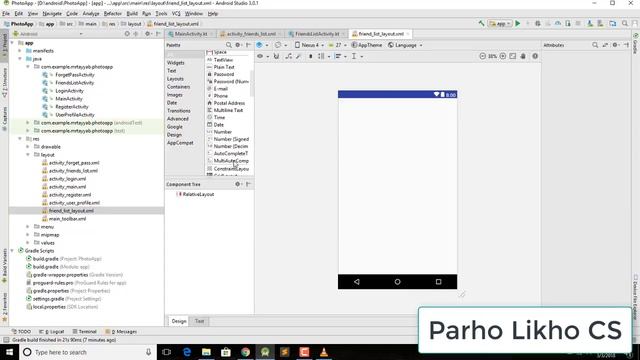Select RelativeLayout in the Component Tree
Viewport: 640px width, 360px height.
coord(198,194)
